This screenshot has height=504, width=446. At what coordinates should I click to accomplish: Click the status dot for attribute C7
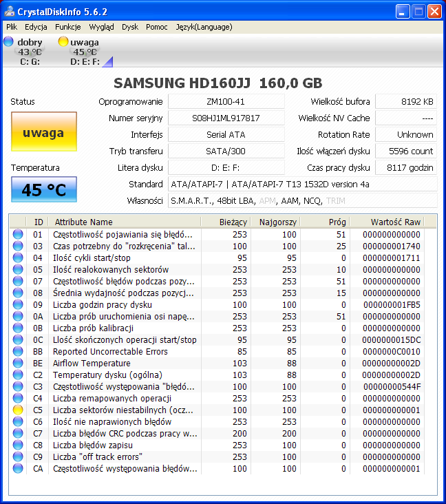click(18, 433)
